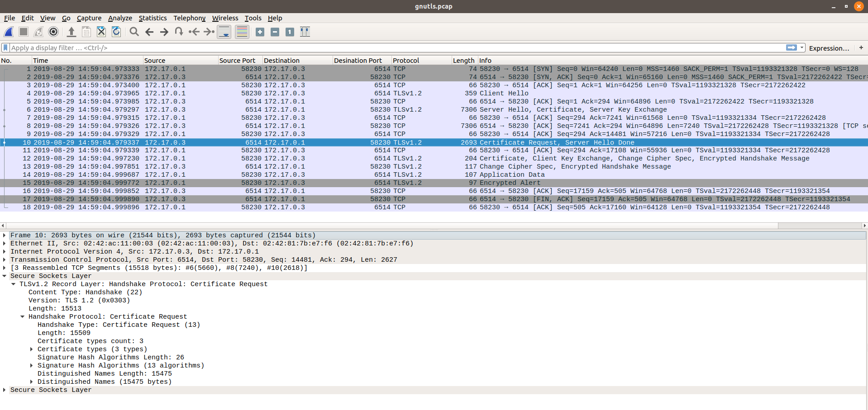Toggle packet list colorization
This screenshot has width=868, height=410.
tap(242, 32)
